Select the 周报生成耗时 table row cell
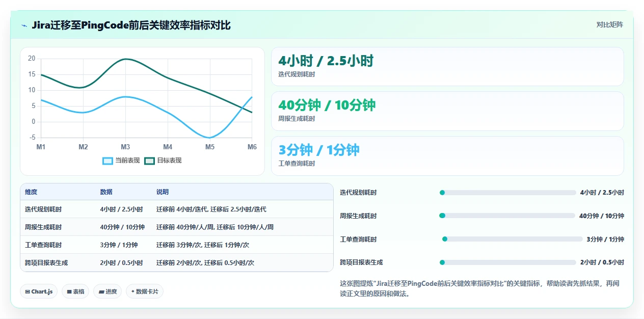Image resolution: width=644 pixels, height=319 pixels. pyautogui.click(x=43, y=227)
